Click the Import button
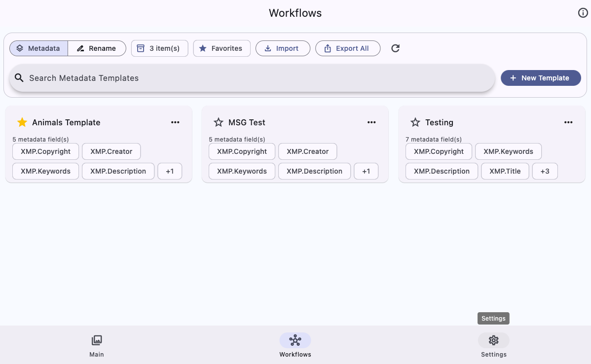Viewport: 591px width, 364px height. click(283, 48)
